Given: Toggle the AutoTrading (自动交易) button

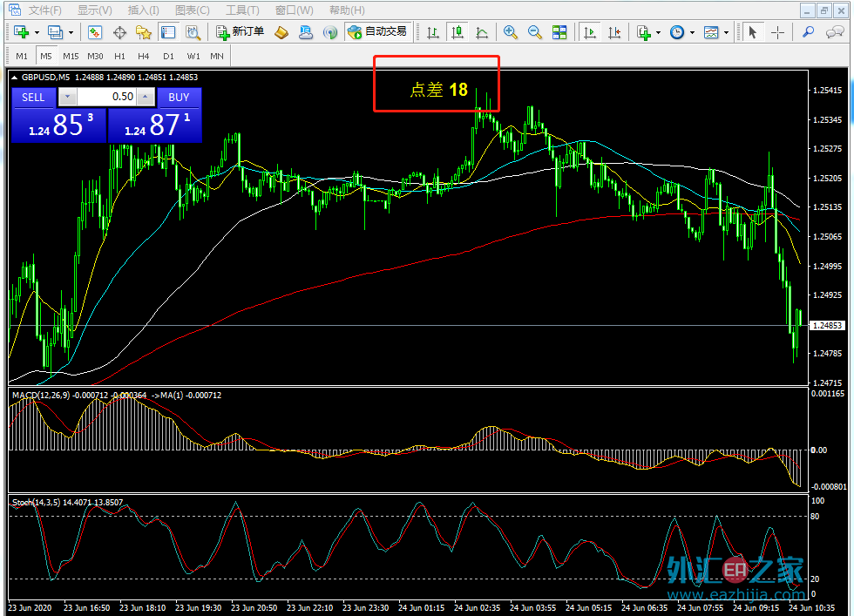Looking at the screenshot, I should [377, 32].
